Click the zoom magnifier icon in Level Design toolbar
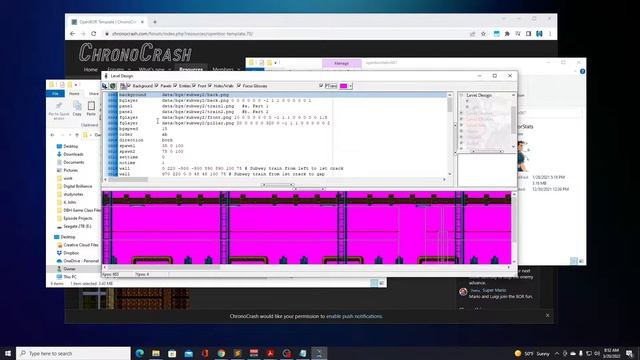 pos(105,86)
